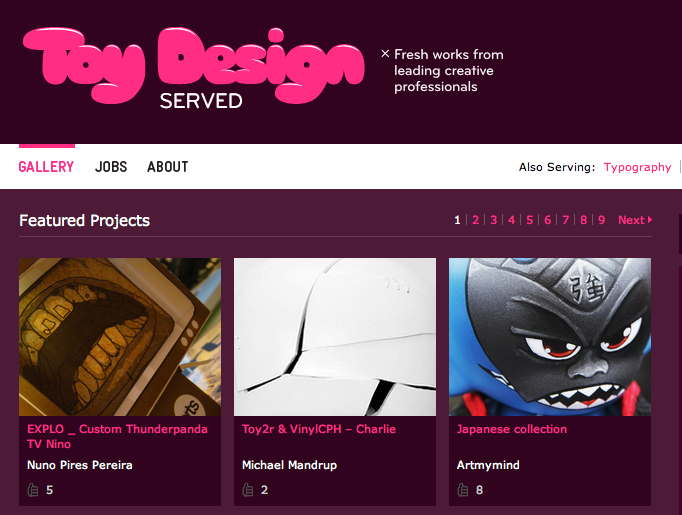Click the thumbs-up icon under Michael Mandrup

coord(248,490)
